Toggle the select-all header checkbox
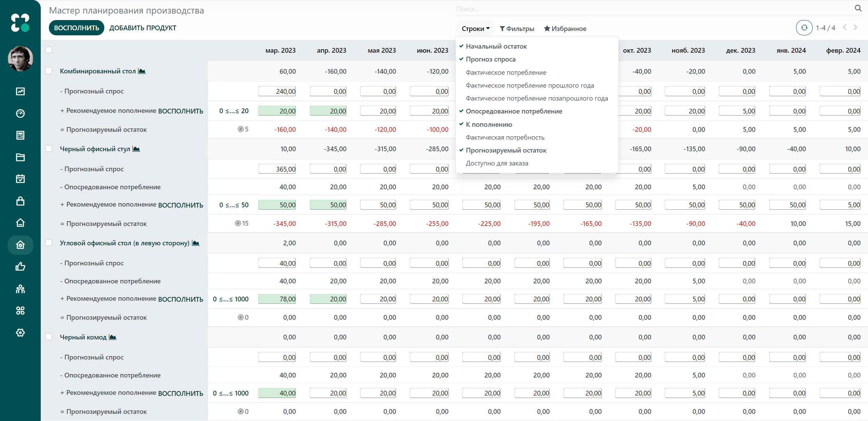Viewport: 868px width, 421px height. [x=49, y=50]
